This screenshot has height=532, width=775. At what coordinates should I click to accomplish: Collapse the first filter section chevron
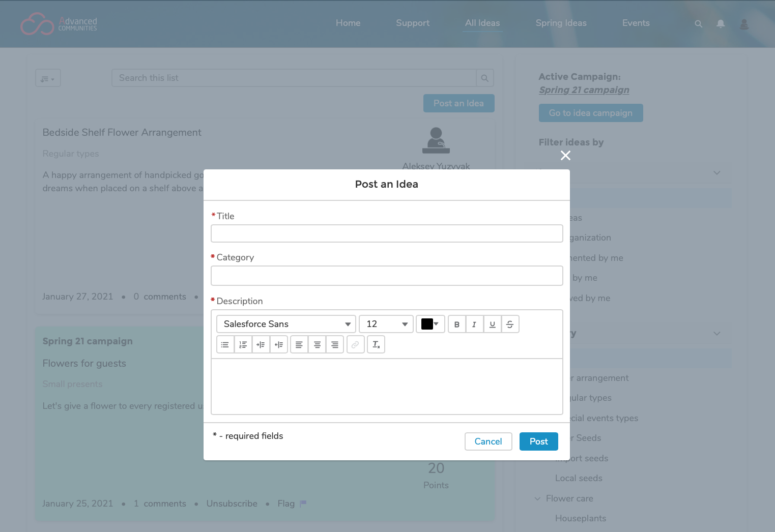click(717, 173)
